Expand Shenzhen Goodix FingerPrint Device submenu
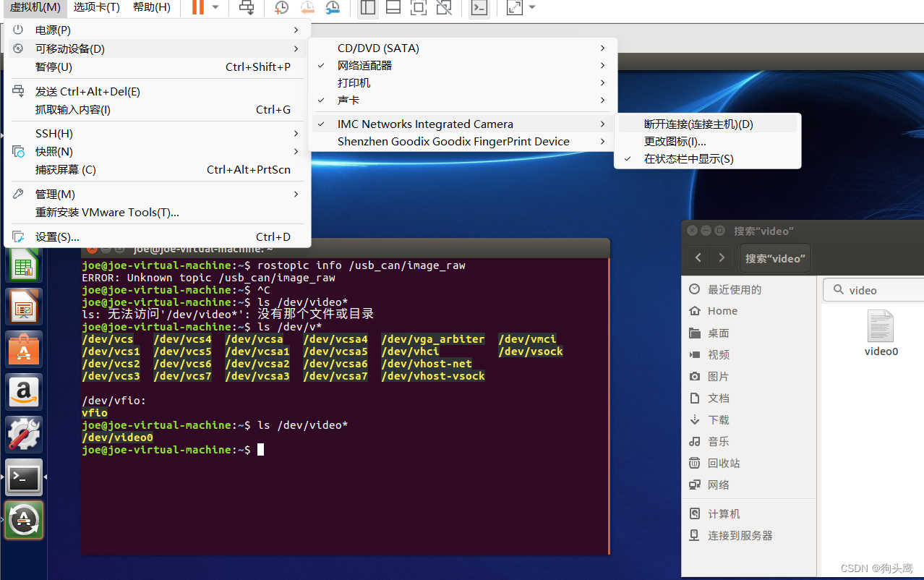 [x=463, y=141]
